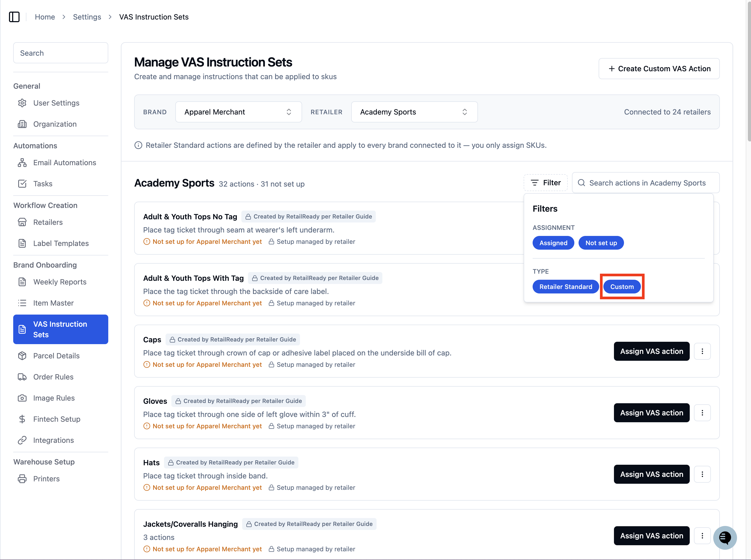Open more options menu for Gloves

pyautogui.click(x=702, y=413)
